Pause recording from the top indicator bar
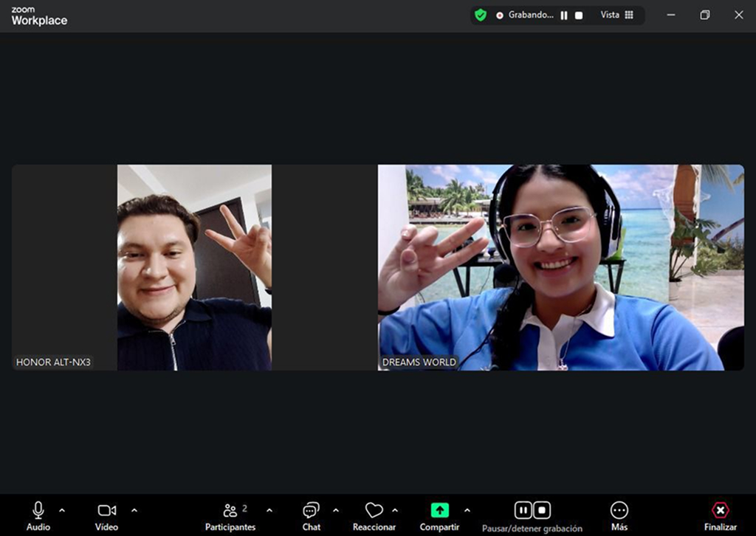The image size is (756, 536). tap(564, 16)
